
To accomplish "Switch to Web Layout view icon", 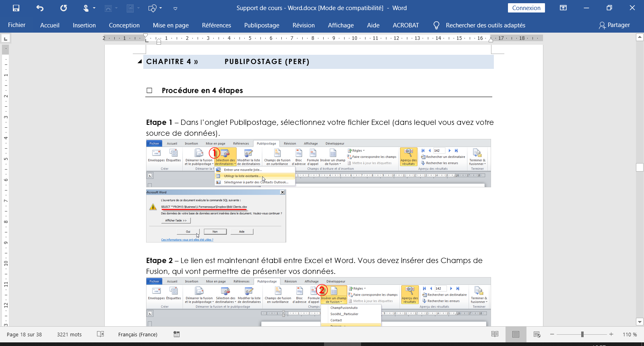I will pyautogui.click(x=537, y=334).
